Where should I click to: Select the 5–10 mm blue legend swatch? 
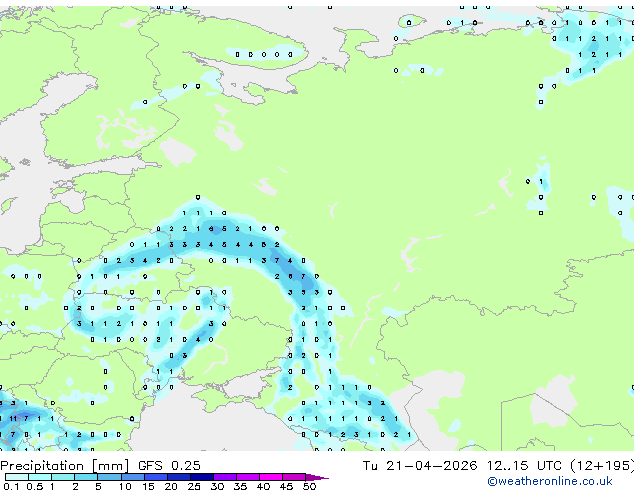[x=109, y=477]
